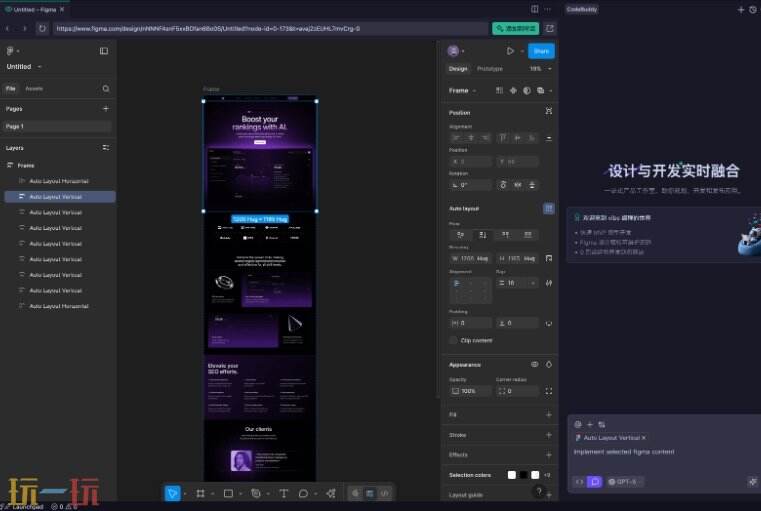Screen dimensions: 761x511
Task: Toggle the Auto layout button
Action: (548, 209)
